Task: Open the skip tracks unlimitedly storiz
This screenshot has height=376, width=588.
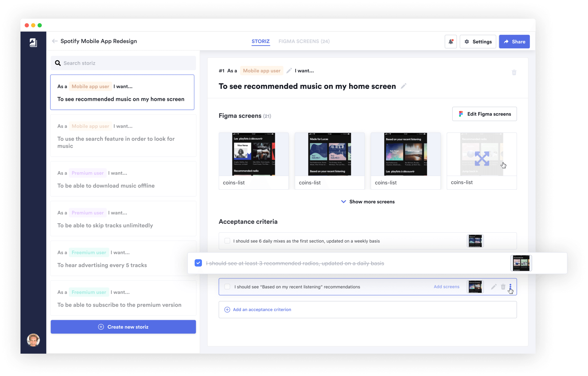Action: (x=123, y=219)
